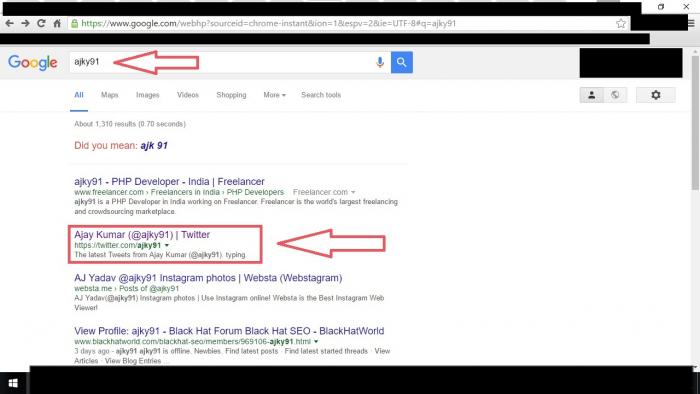
Task: Bookmark this page with the star icon
Action: [621, 24]
